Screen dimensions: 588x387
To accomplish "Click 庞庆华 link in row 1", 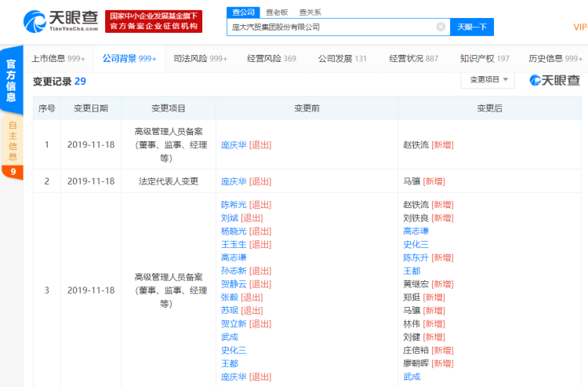I will tap(234, 145).
